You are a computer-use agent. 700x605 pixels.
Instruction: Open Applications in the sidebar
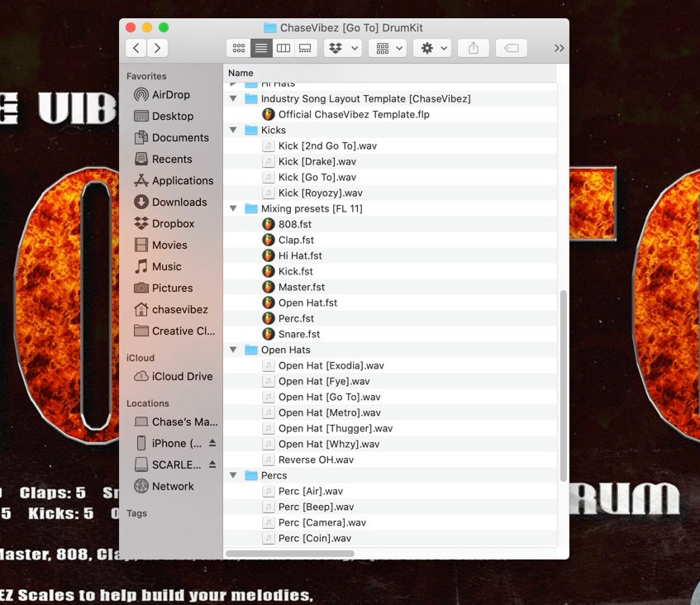pos(183,180)
